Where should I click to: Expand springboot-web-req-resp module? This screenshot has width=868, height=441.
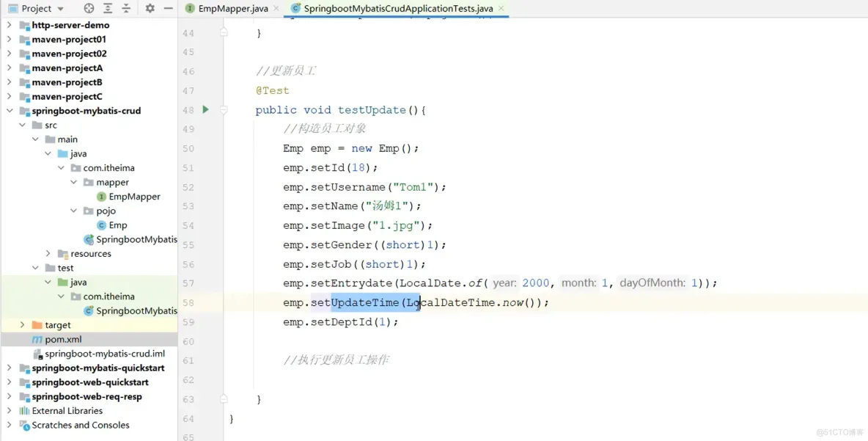coord(10,396)
